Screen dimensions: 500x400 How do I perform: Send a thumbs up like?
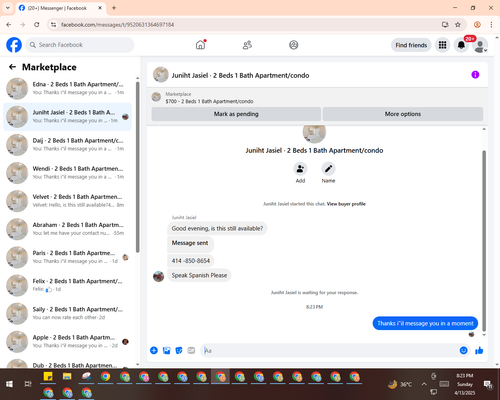click(x=479, y=350)
